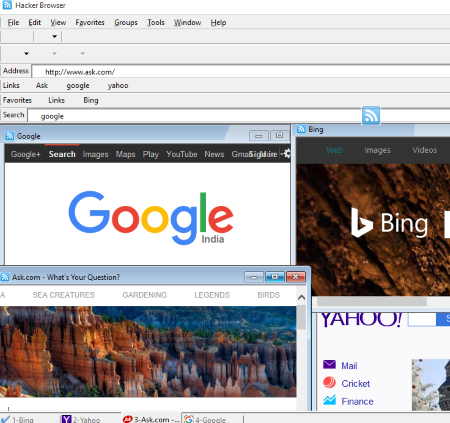
Task: Click the Mail link on Yahoo
Action: click(x=349, y=366)
